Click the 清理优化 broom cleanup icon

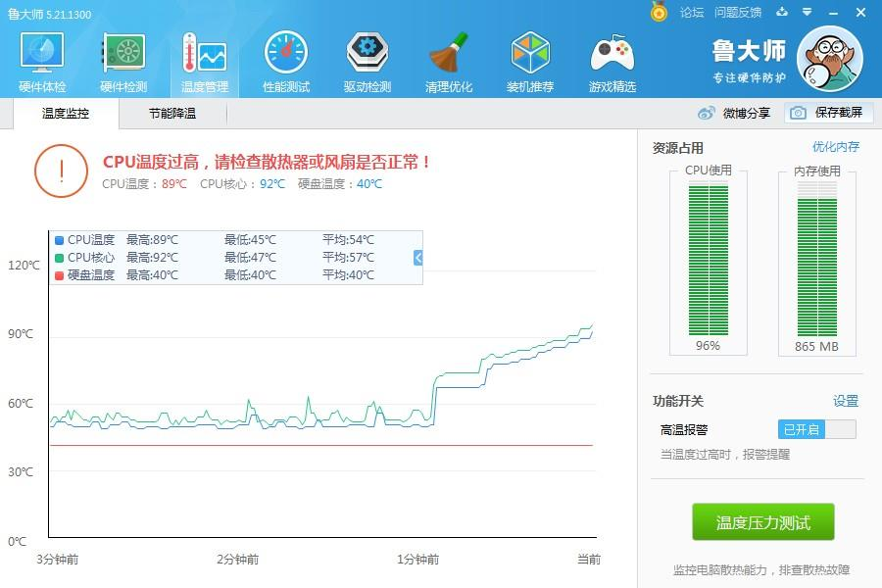449,61
